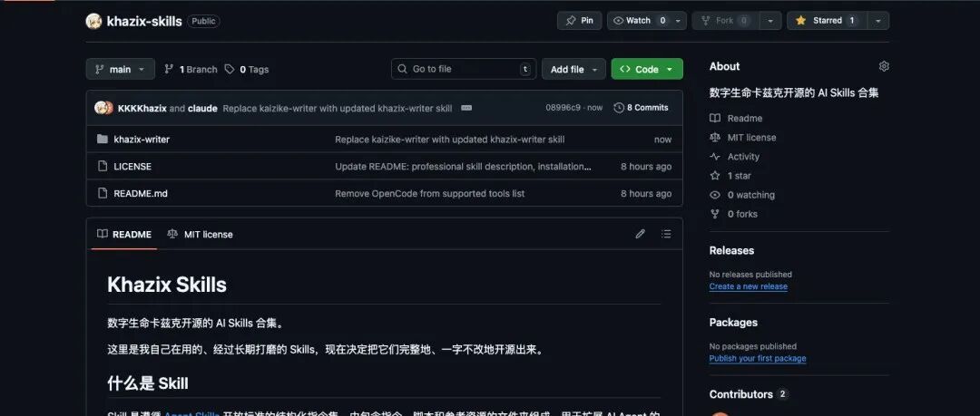
Task: Open the khazix-writer folder
Action: click(142, 140)
